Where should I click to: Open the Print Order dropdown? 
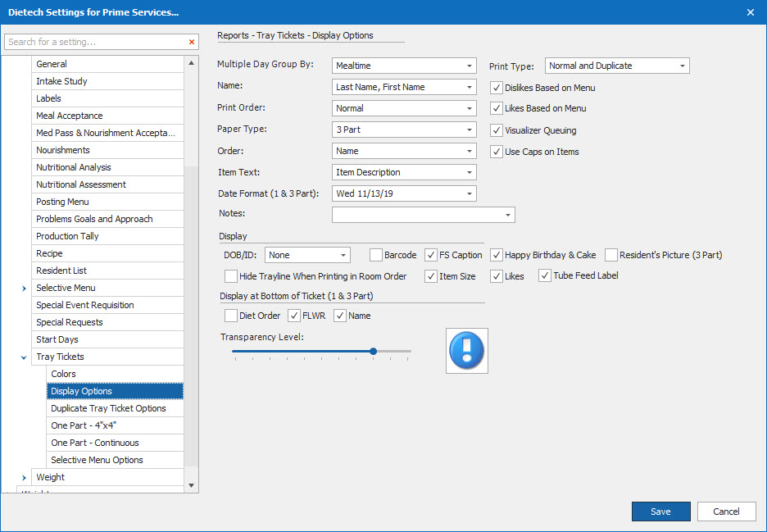[x=404, y=108]
